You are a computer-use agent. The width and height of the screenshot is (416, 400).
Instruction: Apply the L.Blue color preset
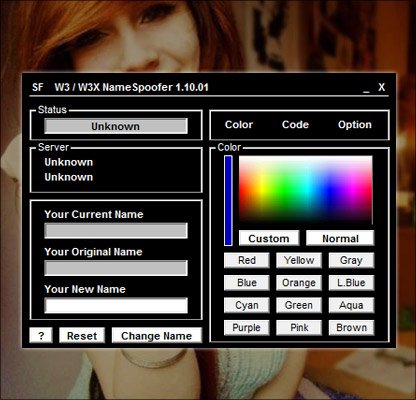pos(351,283)
